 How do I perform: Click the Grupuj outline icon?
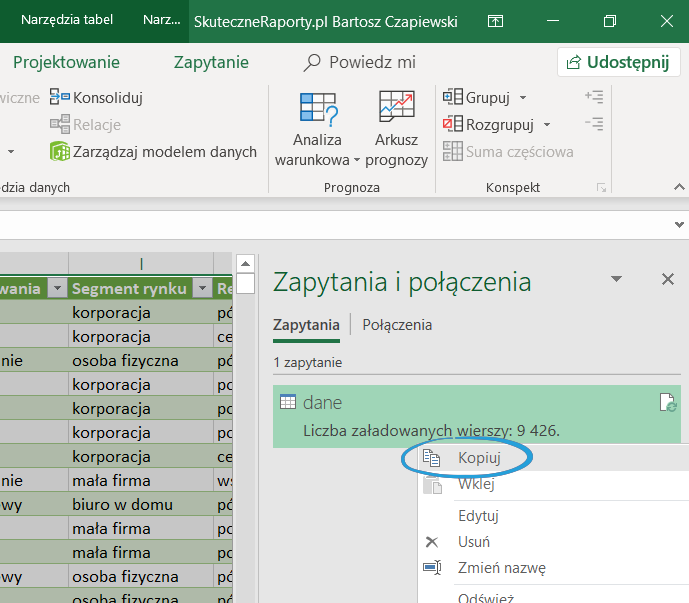[x=453, y=97]
